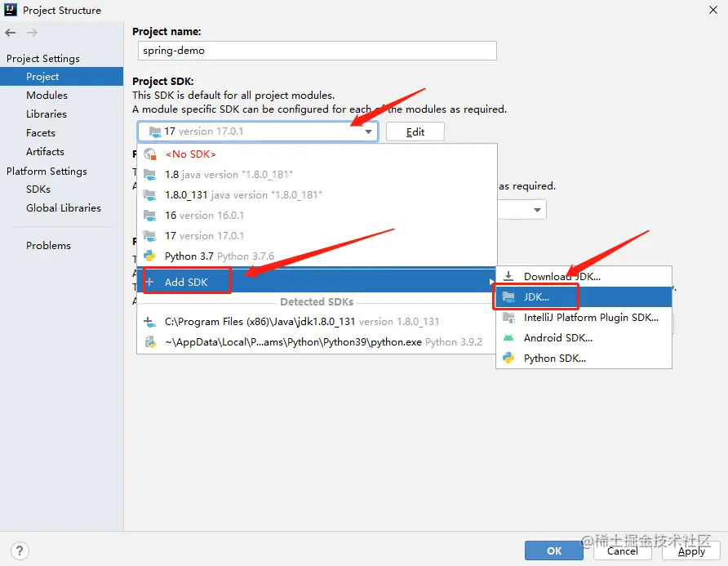Click the plus icon on Add SDK
This screenshot has height=566, width=728.
coord(149,282)
